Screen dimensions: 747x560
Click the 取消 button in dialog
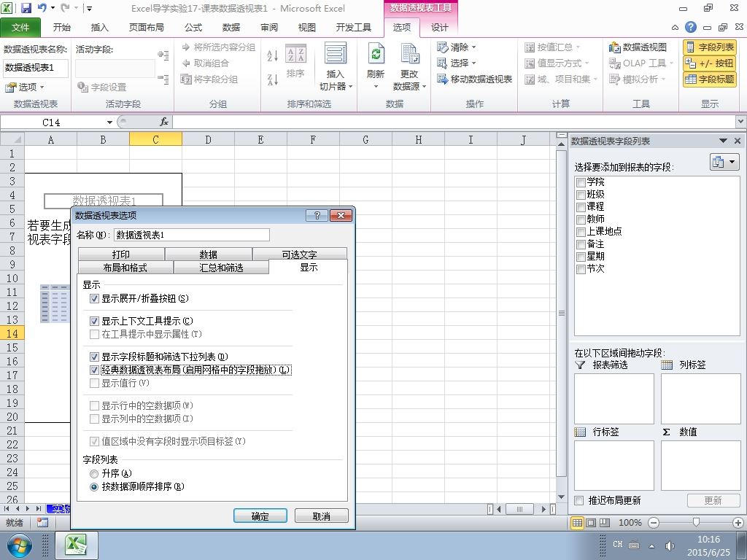click(322, 516)
